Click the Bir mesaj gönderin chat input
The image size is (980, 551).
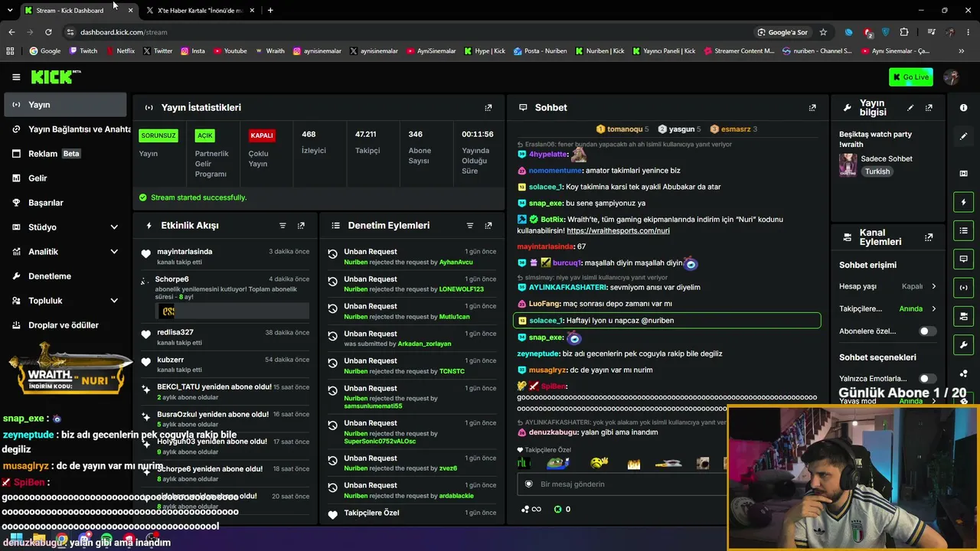[x=620, y=484]
